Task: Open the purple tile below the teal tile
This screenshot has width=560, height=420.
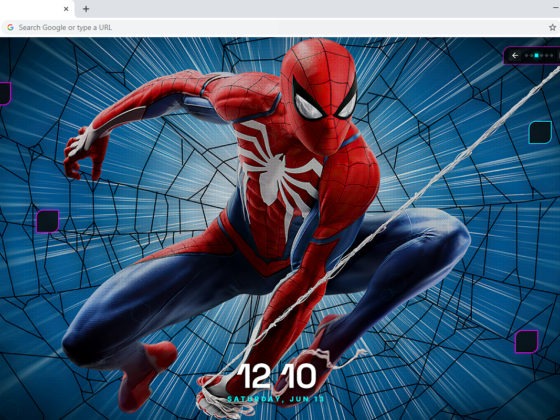Action: 526,342
